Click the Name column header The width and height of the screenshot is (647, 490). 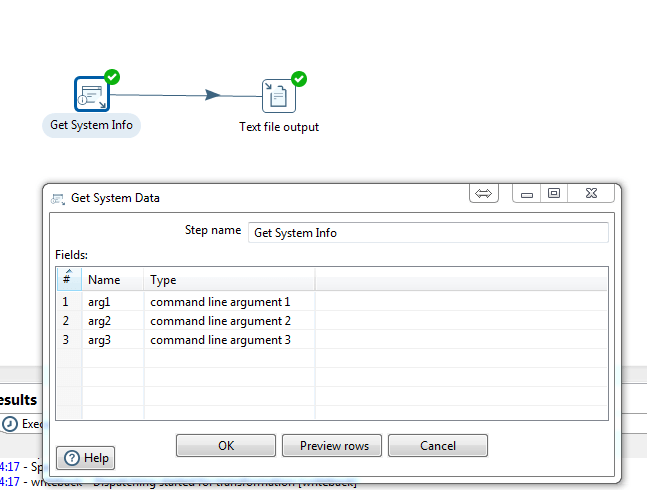[104, 280]
